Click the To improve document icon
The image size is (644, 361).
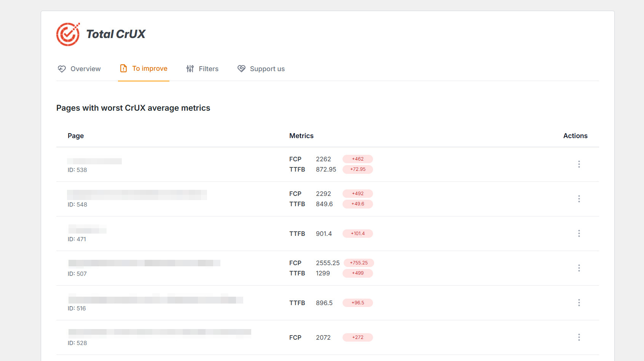tap(123, 68)
